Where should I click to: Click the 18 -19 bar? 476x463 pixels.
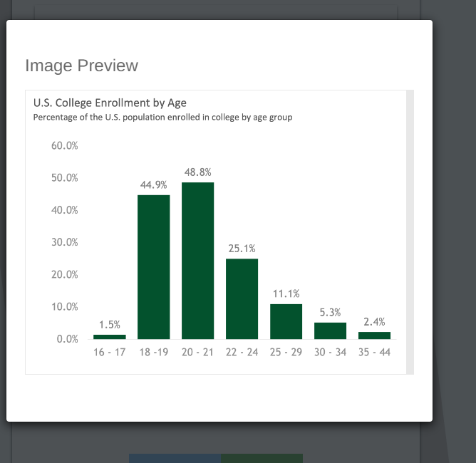click(154, 267)
